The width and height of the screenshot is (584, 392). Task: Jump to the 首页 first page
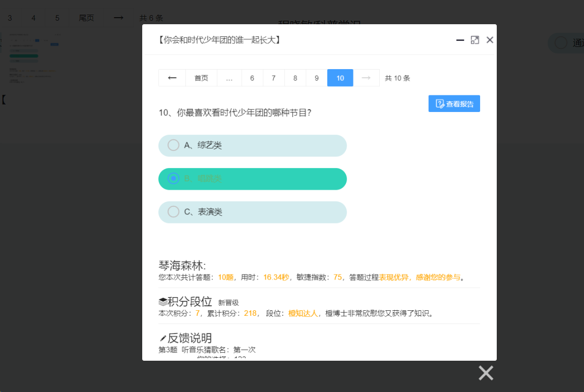pos(201,78)
